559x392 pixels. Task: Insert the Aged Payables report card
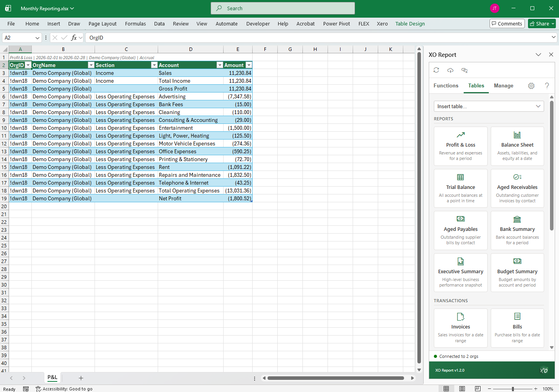[461, 230]
